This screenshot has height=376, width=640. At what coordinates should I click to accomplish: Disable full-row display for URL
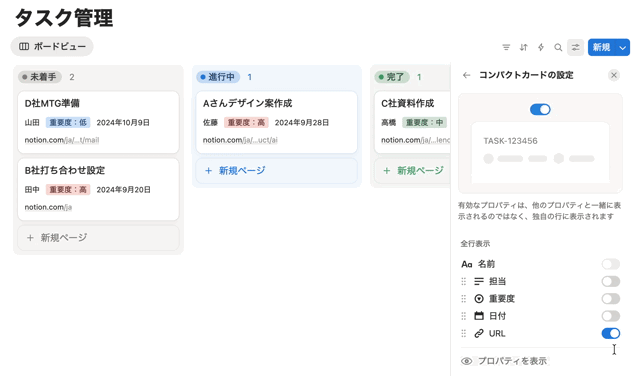[611, 334]
